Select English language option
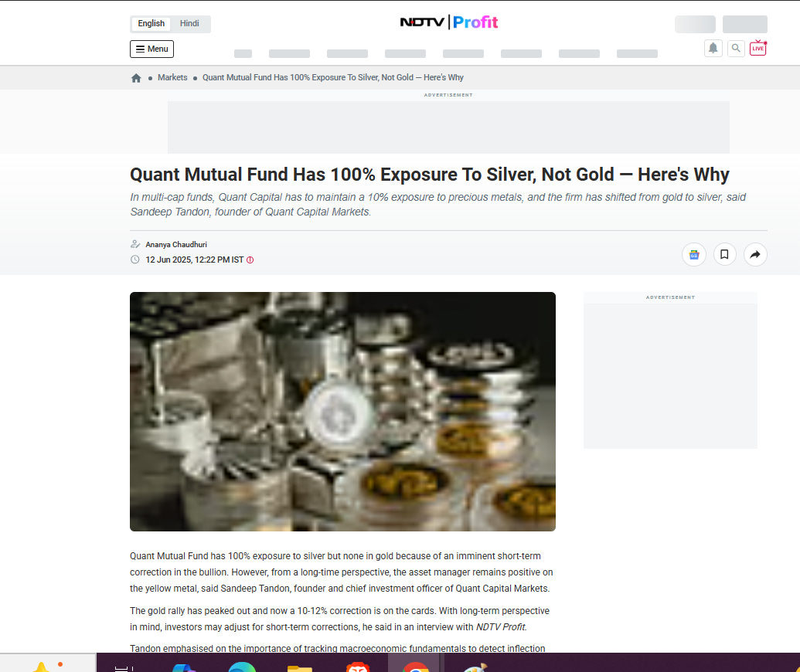The width and height of the screenshot is (800, 672). [x=151, y=23]
